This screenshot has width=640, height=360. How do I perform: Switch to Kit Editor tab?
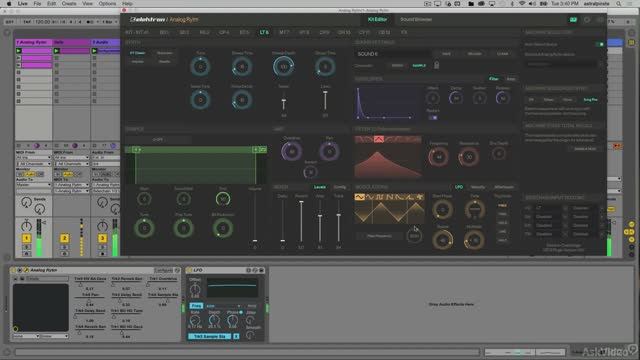click(x=377, y=19)
